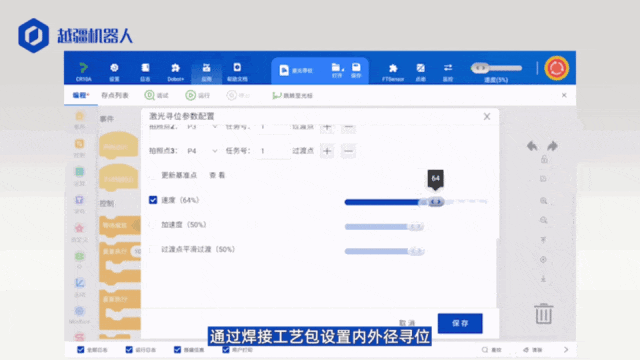Add a 过渡点 with the plus button
The width and height of the screenshot is (640, 360).
click(x=327, y=151)
